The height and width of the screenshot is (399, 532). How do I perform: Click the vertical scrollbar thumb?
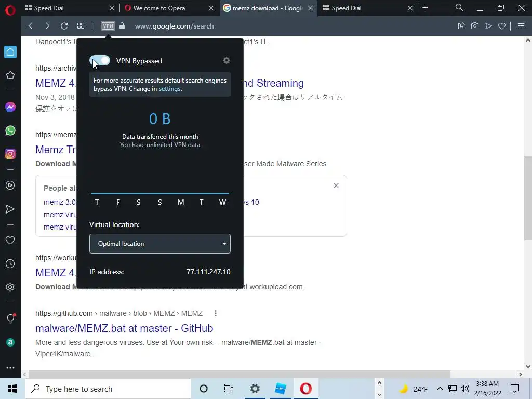pyautogui.click(x=528, y=198)
